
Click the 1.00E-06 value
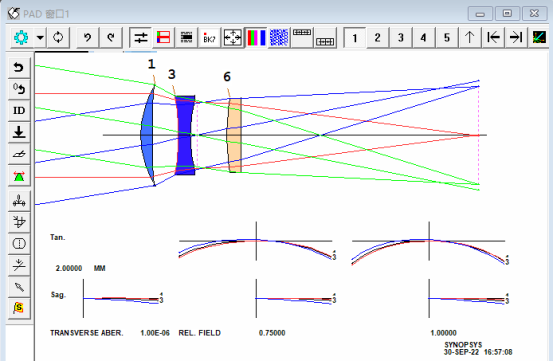155,333
